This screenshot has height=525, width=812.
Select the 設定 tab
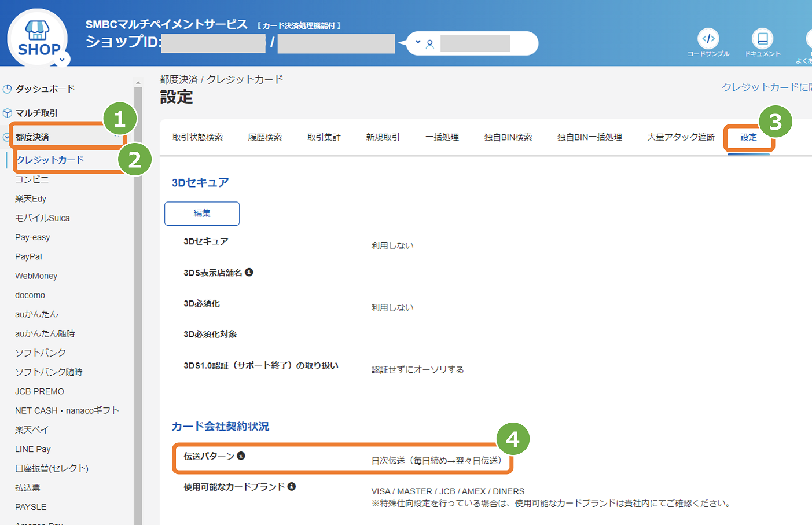[748, 137]
